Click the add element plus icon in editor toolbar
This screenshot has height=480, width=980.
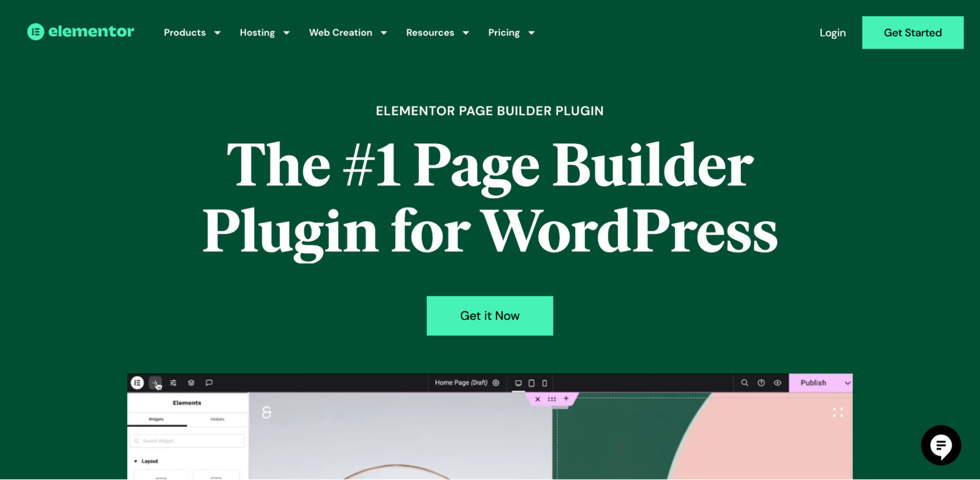click(155, 383)
